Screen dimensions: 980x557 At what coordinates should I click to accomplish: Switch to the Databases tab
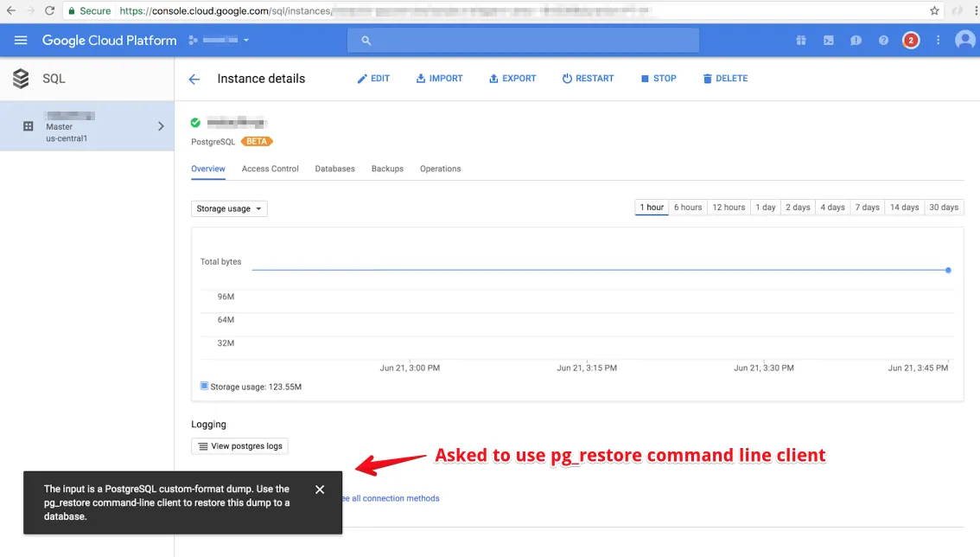click(x=335, y=169)
